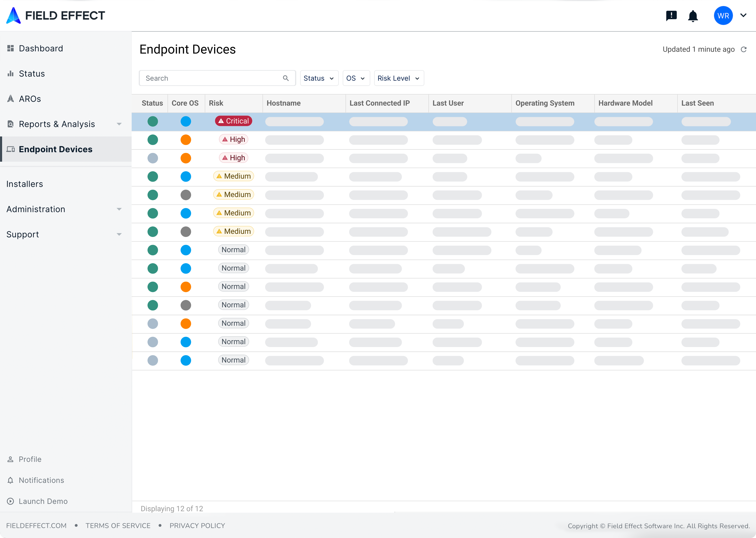Viewport: 756px width, 538px height.
Task: Open the Privacy Policy footer link
Action: coord(197,526)
